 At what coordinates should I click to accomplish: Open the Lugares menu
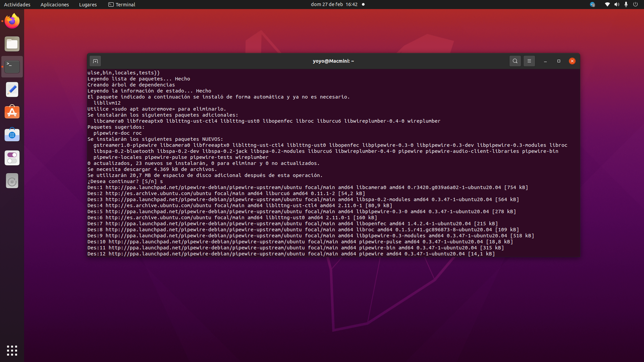pos(88,4)
